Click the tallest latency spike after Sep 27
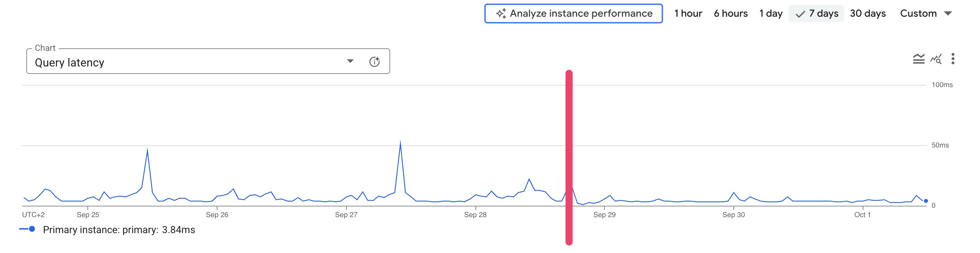 click(x=400, y=143)
